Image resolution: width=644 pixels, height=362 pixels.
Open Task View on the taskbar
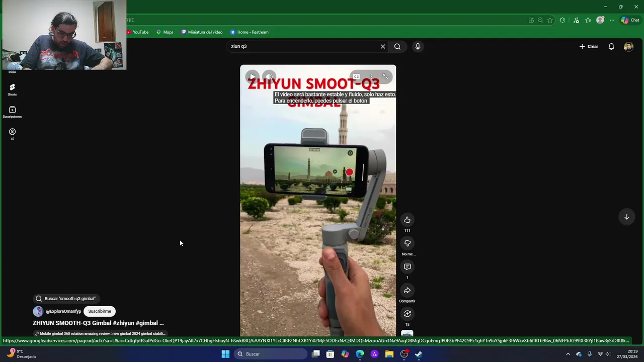click(315, 354)
